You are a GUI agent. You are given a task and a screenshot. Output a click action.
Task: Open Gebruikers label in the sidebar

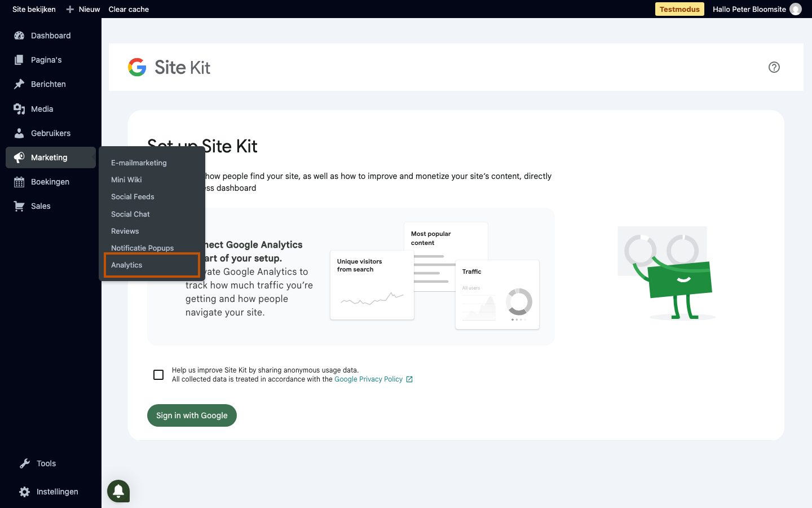pos(51,133)
